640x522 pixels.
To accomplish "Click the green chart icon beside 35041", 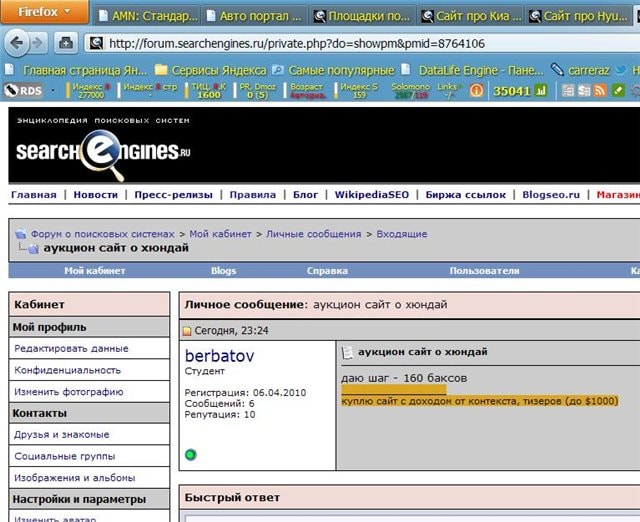I will (x=540, y=90).
